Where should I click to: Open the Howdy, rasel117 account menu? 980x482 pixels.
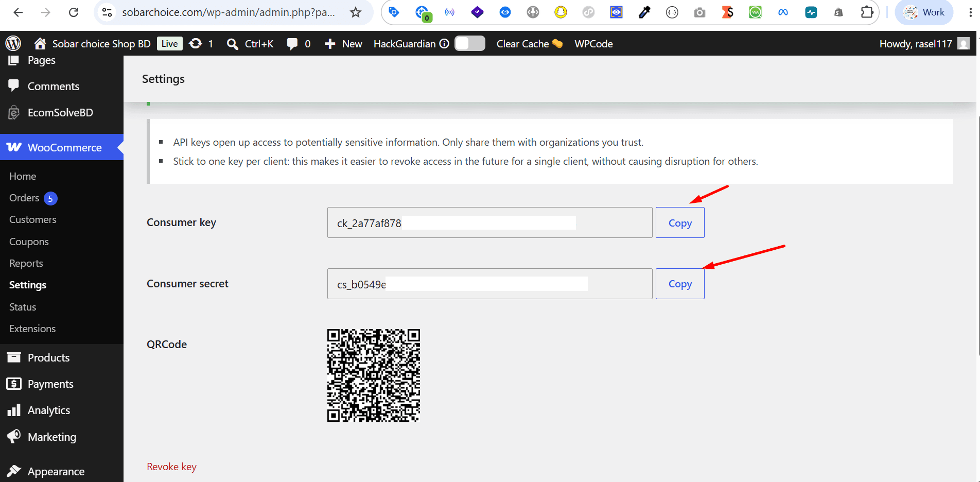[x=924, y=44]
